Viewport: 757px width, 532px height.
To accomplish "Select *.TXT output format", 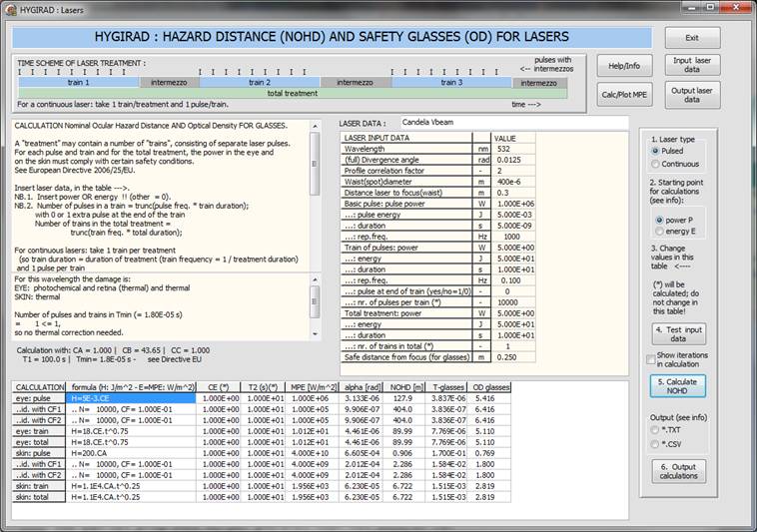I will [x=655, y=430].
